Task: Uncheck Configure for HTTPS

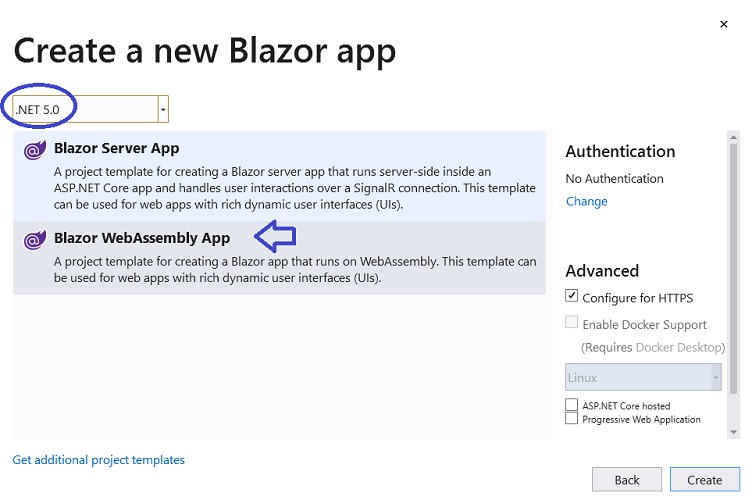Action: pyautogui.click(x=571, y=296)
